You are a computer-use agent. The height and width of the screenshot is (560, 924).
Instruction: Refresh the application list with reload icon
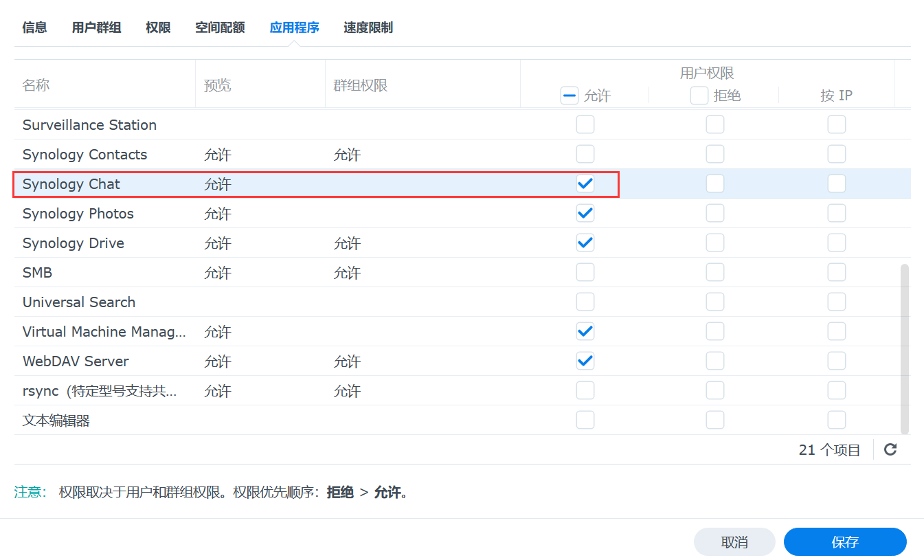click(890, 449)
